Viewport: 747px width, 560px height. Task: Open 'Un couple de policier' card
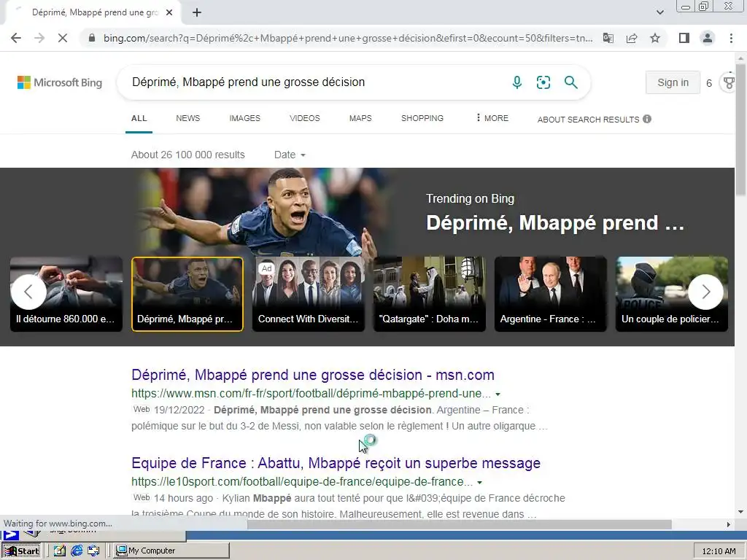pyautogui.click(x=672, y=294)
